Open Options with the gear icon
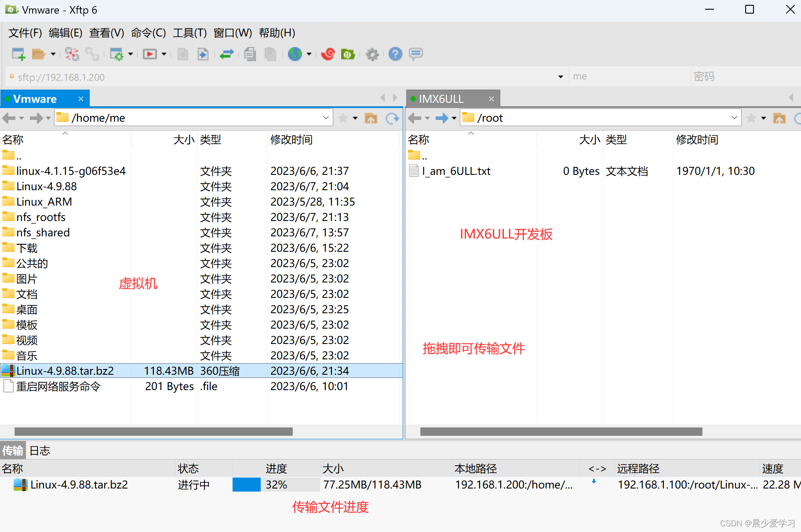801x532 pixels. pyautogui.click(x=372, y=54)
